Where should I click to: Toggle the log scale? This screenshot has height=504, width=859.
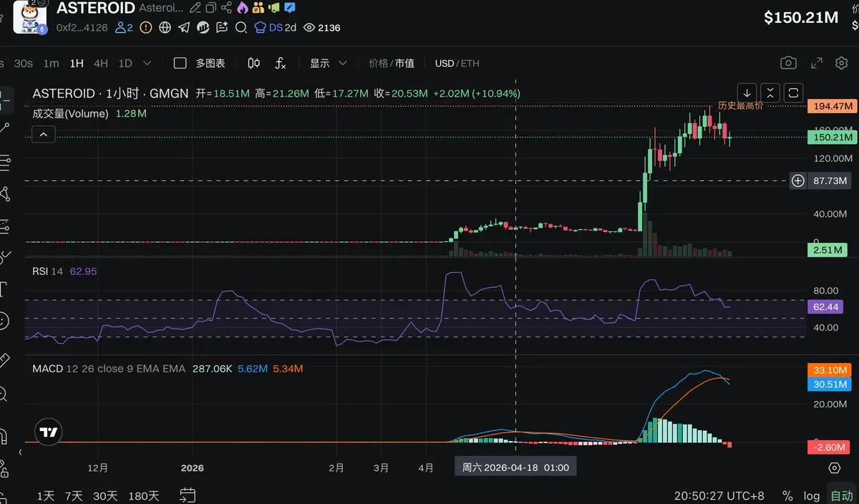click(x=812, y=495)
